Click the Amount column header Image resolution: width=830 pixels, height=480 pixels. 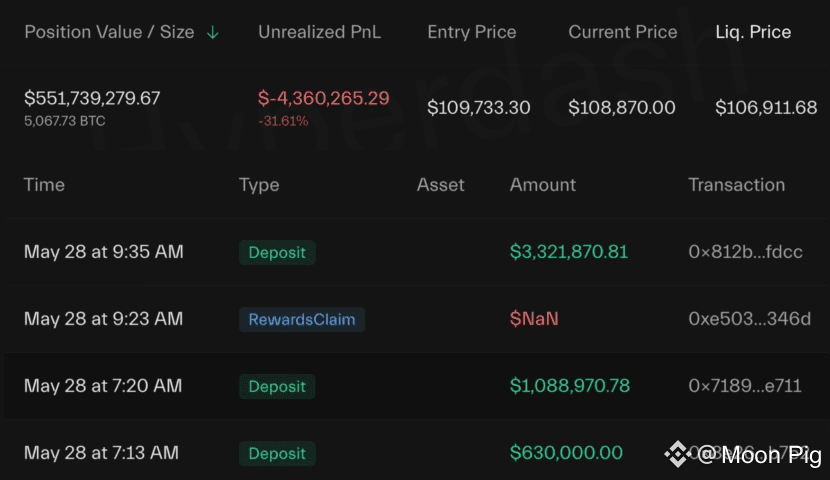(x=543, y=185)
